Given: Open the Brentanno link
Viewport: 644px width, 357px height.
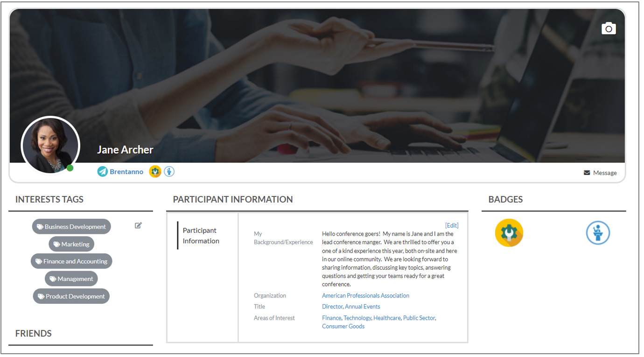Looking at the screenshot, I should pyautogui.click(x=126, y=172).
